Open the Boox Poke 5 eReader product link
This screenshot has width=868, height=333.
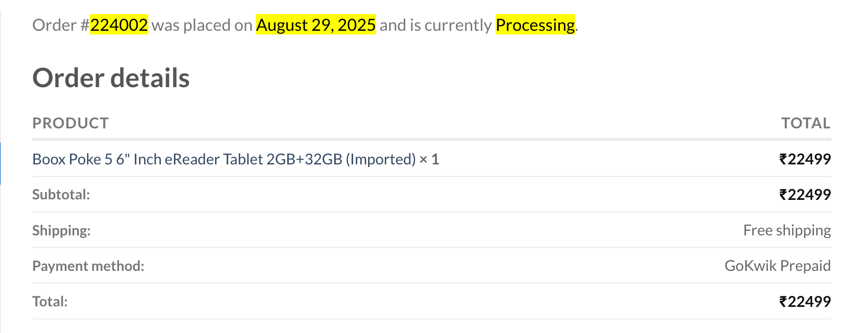[224, 159]
